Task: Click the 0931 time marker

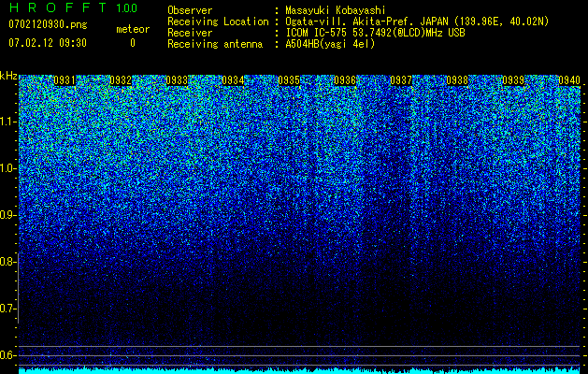Action: (x=65, y=80)
